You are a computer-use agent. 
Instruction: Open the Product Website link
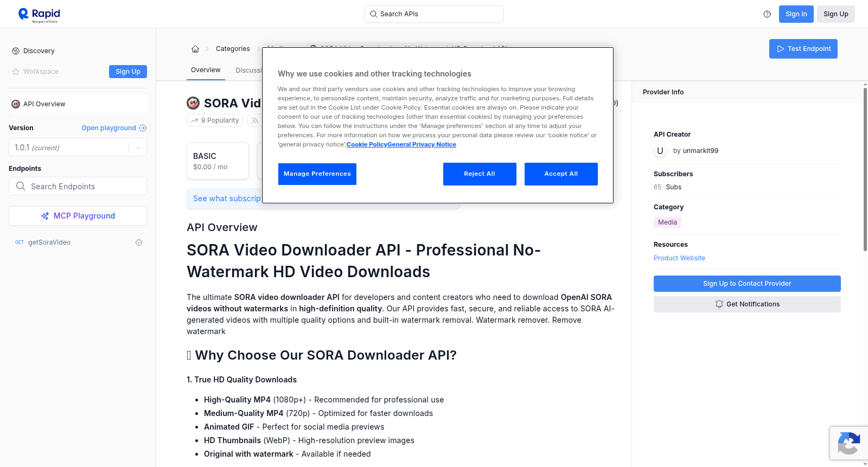pos(679,258)
